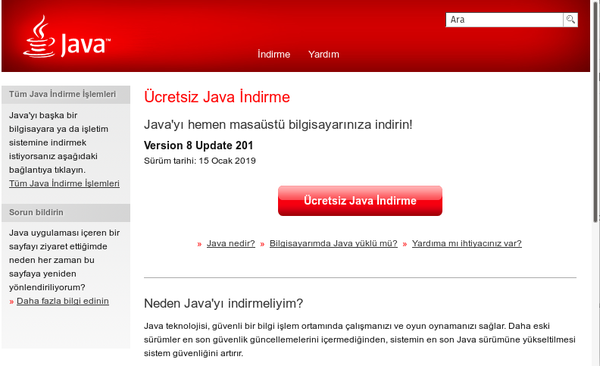The height and width of the screenshot is (366, 600).
Task: Click the Version 8 Update 201 text
Action: (x=199, y=145)
